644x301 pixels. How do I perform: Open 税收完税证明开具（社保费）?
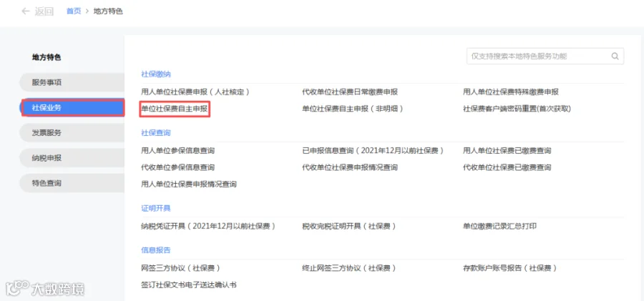coord(349,226)
